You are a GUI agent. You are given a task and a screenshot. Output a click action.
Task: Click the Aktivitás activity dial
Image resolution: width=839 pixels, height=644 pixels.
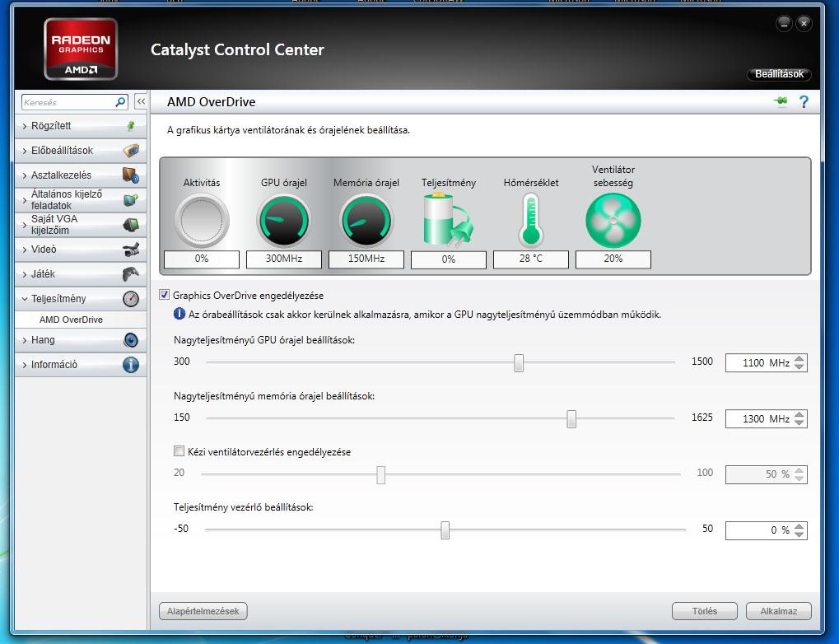pyautogui.click(x=202, y=221)
